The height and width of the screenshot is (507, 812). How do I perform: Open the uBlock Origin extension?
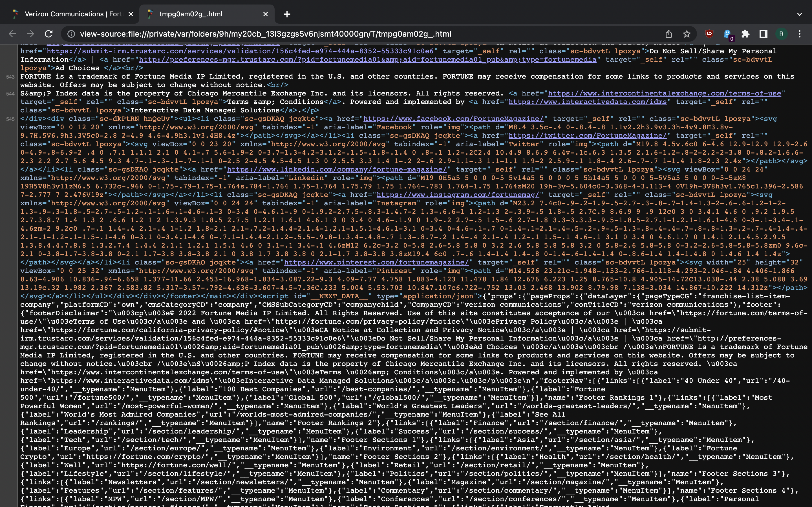709,34
